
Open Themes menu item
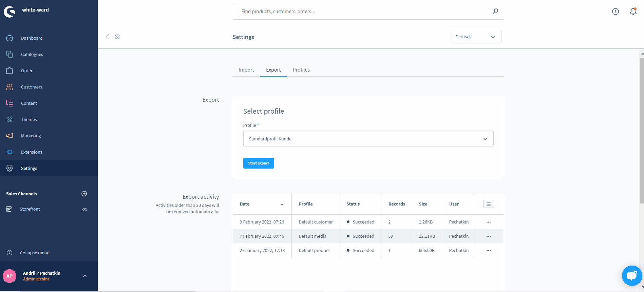[x=29, y=119]
